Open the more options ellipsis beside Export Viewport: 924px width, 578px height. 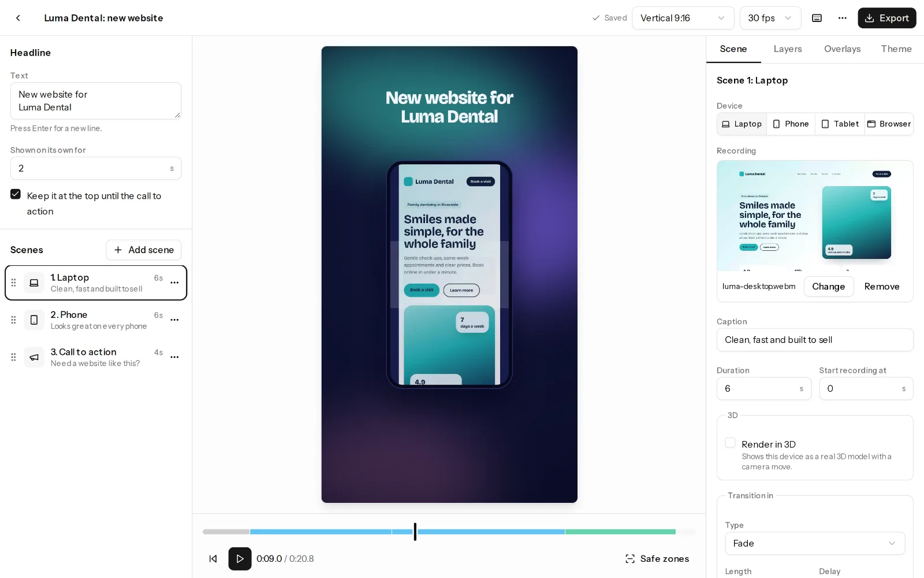[842, 18]
